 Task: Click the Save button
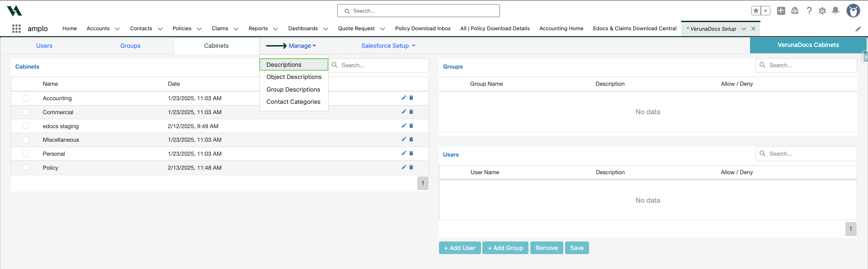(577, 248)
